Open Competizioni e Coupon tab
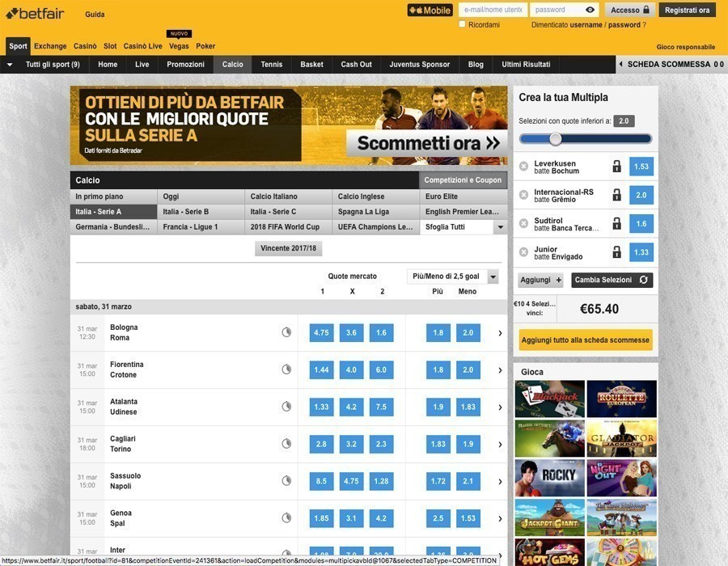 point(463,180)
